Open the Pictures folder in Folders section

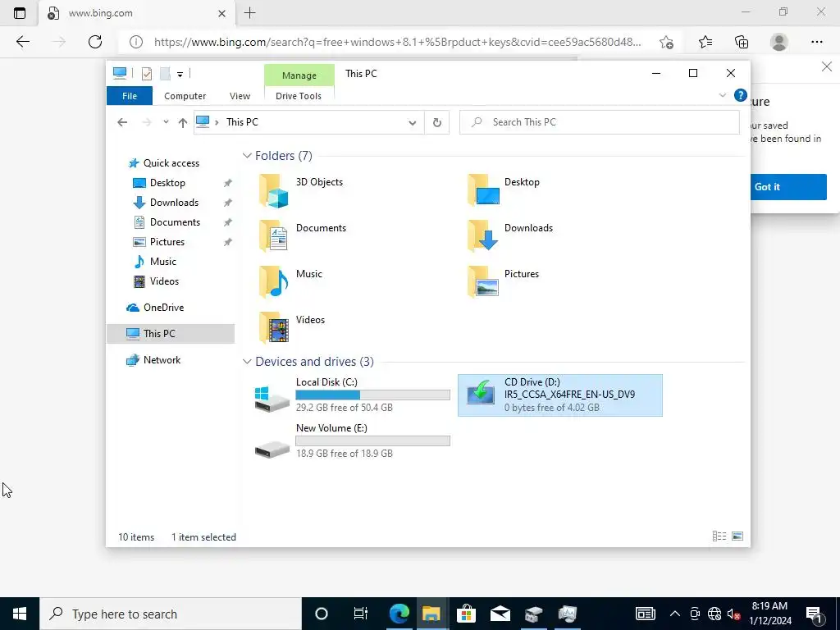coord(503,282)
